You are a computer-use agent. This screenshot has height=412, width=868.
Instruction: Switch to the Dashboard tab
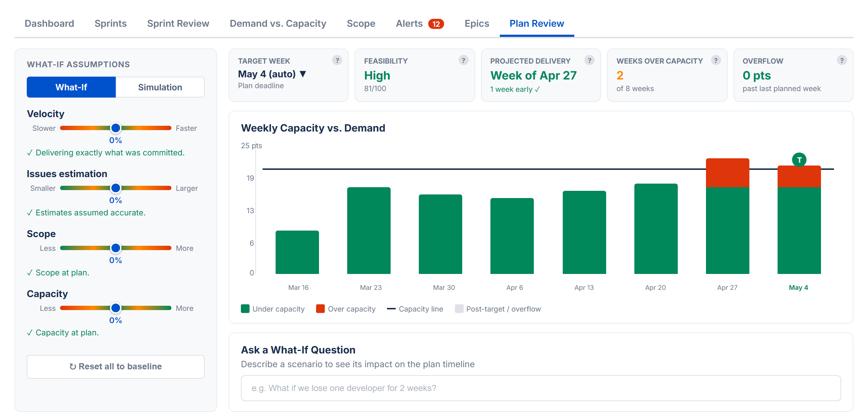[x=49, y=23]
